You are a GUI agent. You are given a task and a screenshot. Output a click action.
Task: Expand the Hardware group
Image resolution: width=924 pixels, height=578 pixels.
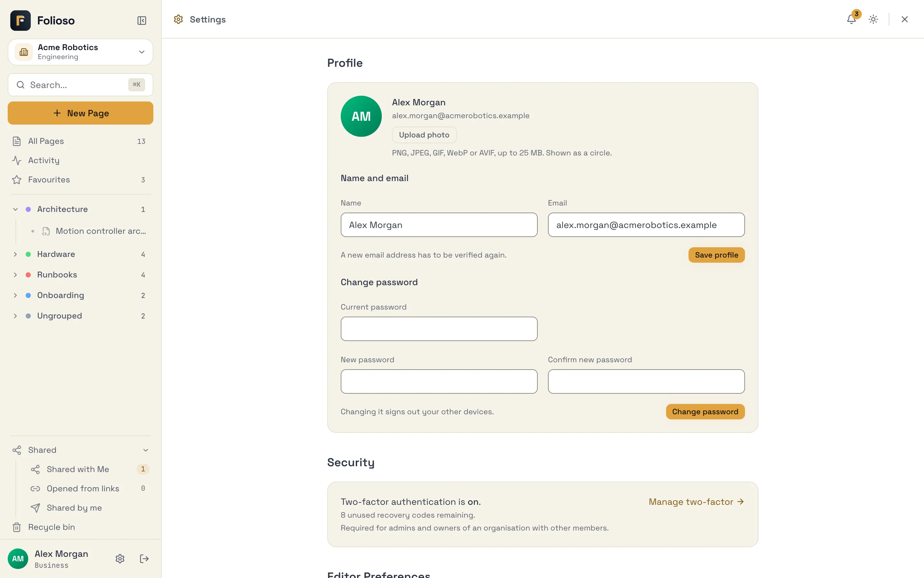coord(15,254)
